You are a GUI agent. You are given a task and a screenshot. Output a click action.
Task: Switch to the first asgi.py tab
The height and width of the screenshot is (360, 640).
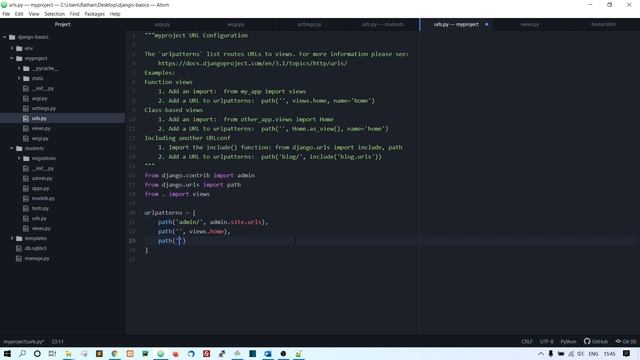162,24
